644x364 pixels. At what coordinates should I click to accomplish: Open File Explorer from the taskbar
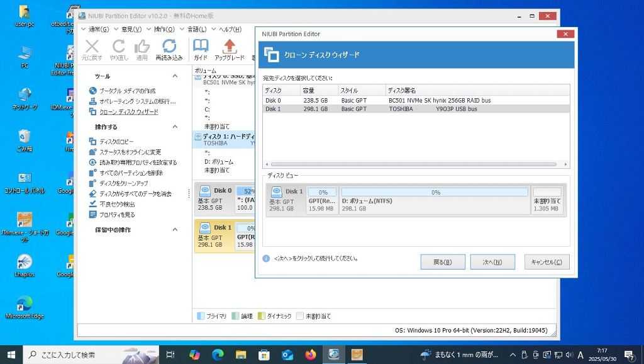pos(240,355)
